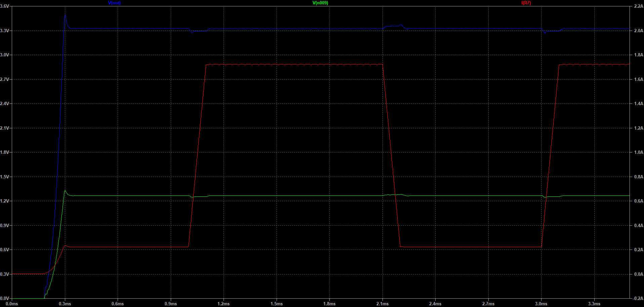Click the 1.8ms time axis label

point(329,304)
